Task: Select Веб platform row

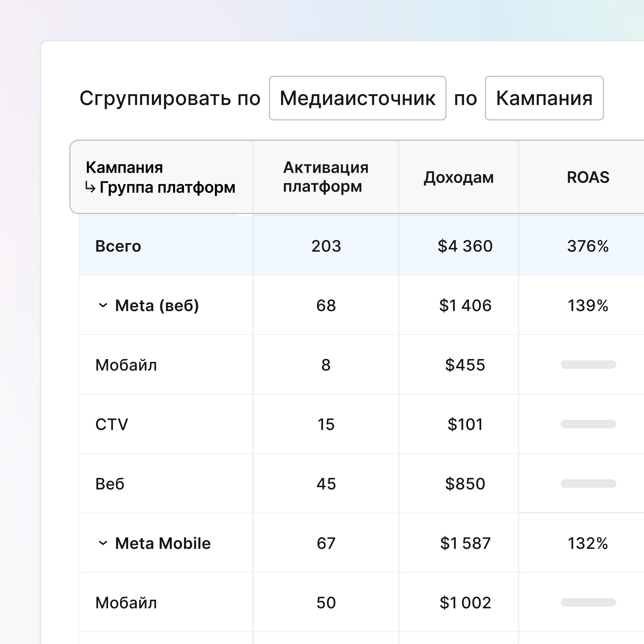Action: (x=110, y=484)
